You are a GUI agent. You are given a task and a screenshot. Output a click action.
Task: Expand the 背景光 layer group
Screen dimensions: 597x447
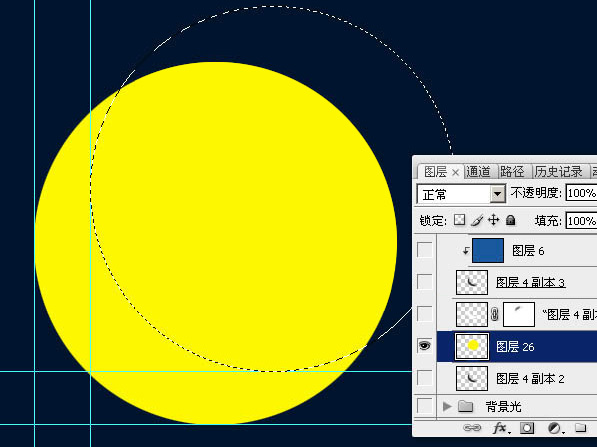(447, 406)
